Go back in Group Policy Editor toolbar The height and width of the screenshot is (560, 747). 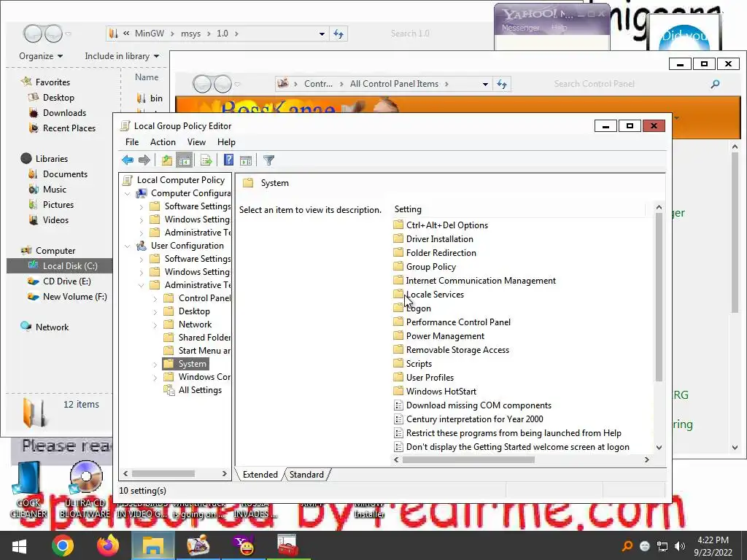click(x=127, y=160)
